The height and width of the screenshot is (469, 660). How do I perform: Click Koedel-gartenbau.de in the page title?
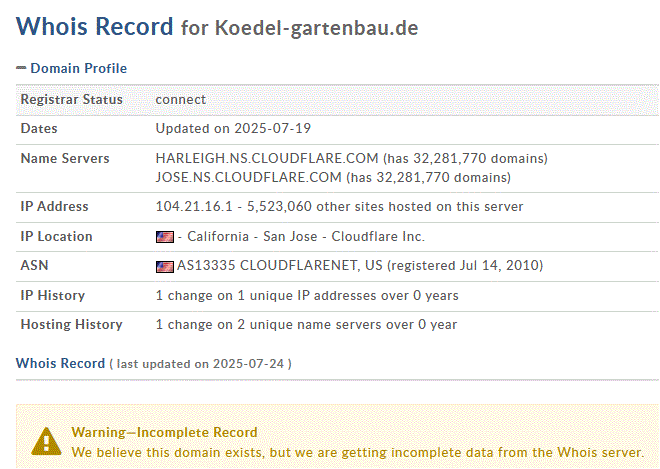coord(316,28)
